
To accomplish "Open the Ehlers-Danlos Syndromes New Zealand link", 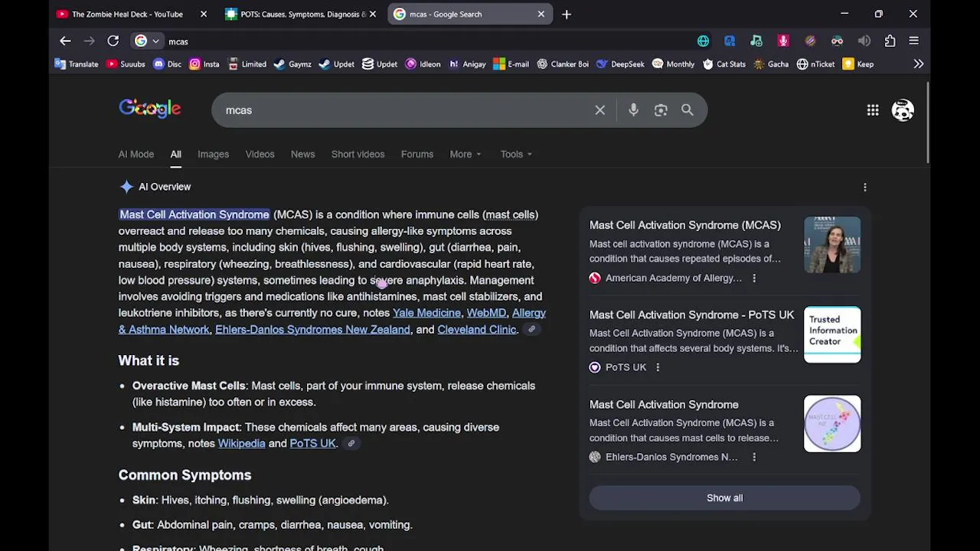I will tap(312, 329).
